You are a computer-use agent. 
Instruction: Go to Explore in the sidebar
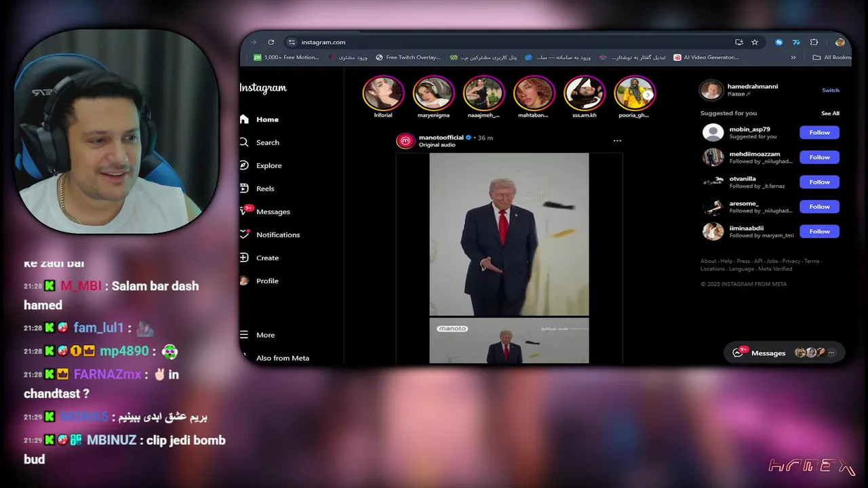point(260,165)
